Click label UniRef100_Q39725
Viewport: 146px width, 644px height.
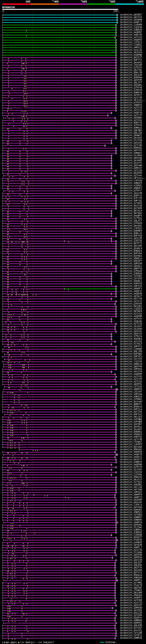pos(131,241)
